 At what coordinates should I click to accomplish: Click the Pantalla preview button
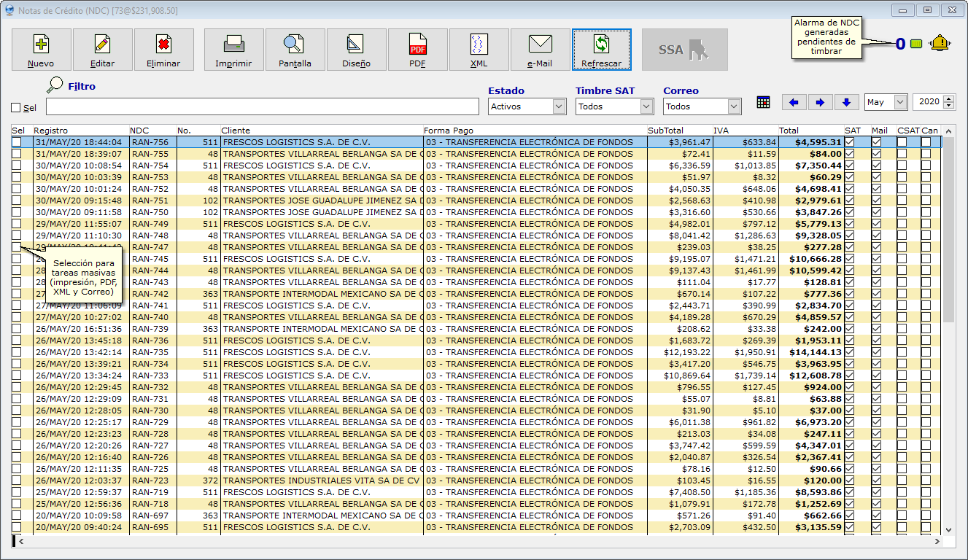(x=295, y=50)
